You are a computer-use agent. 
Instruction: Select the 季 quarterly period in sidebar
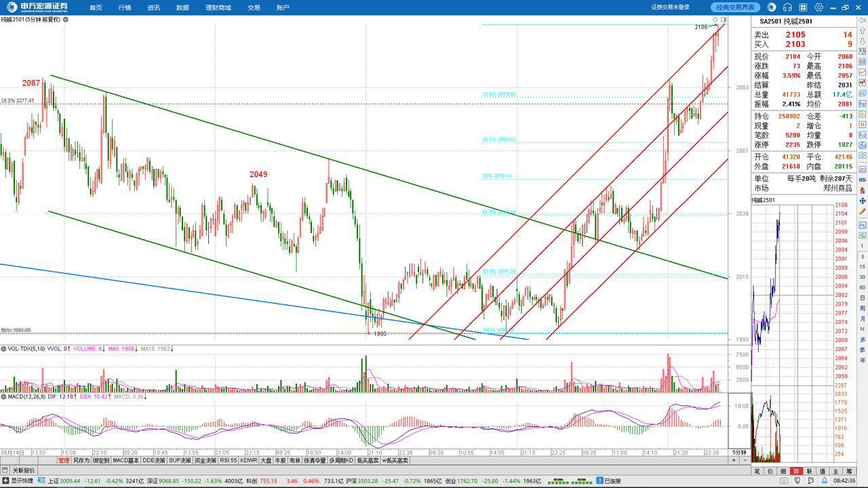(862, 350)
